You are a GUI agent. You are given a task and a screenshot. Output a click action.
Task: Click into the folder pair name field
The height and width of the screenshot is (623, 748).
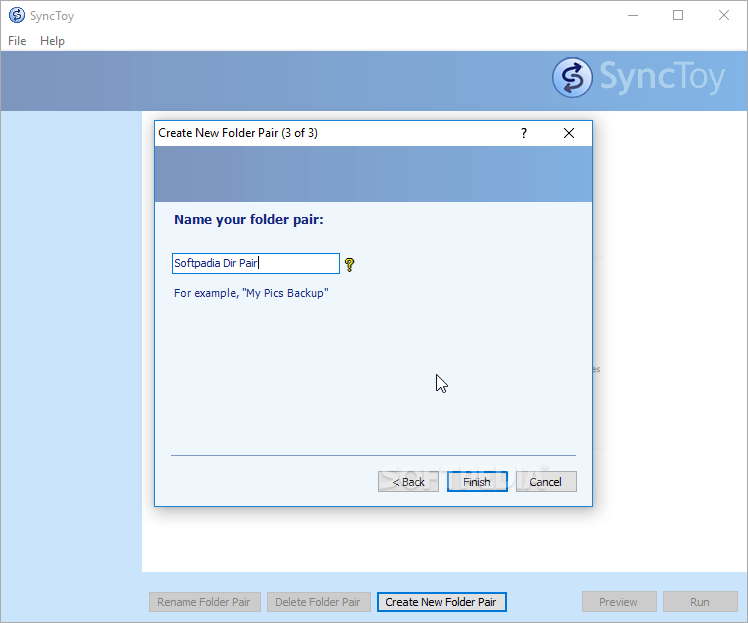(256, 263)
